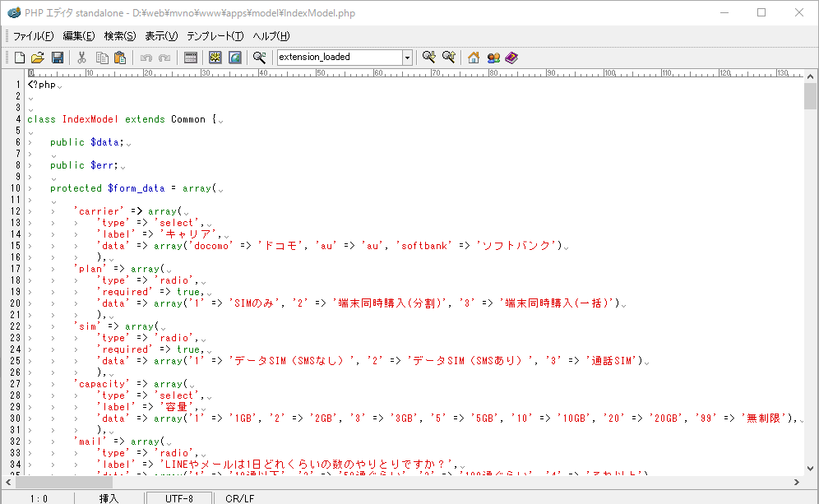Click the vertical scrollbar thumb
The image size is (819, 504).
[810, 96]
